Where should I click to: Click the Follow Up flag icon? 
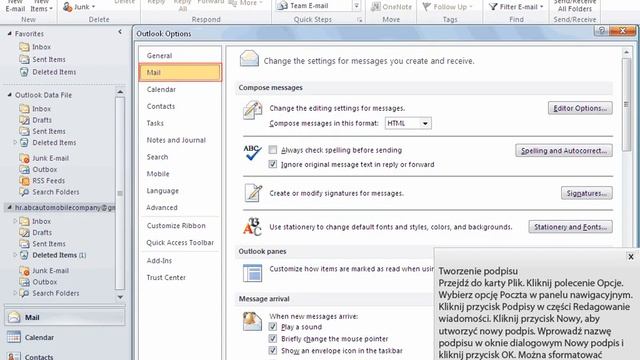(x=427, y=7)
